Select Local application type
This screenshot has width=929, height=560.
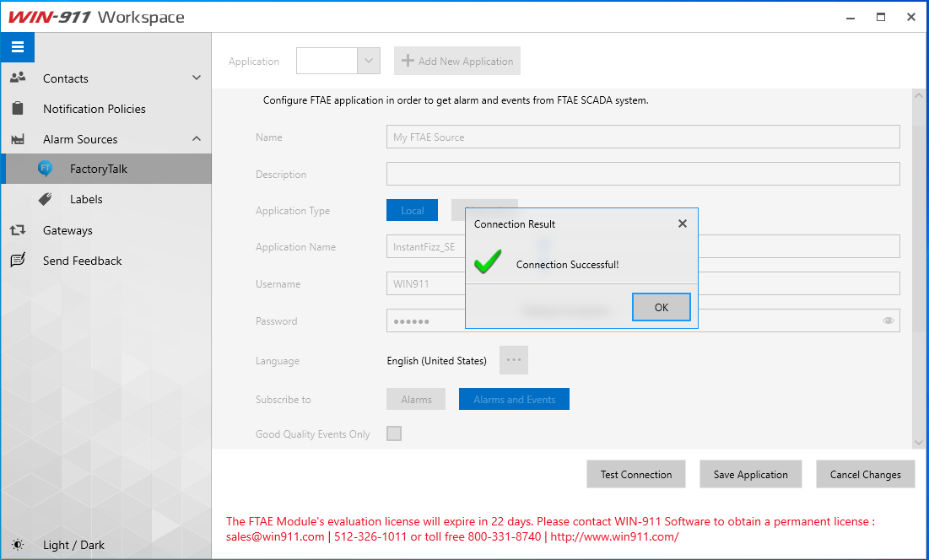point(412,210)
